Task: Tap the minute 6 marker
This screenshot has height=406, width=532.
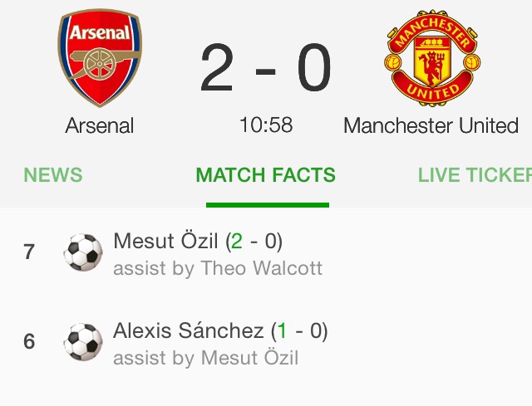Action: pos(29,341)
